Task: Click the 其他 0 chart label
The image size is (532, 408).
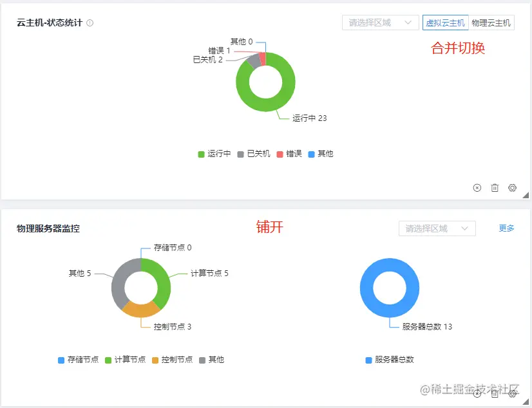Action: 242,42
